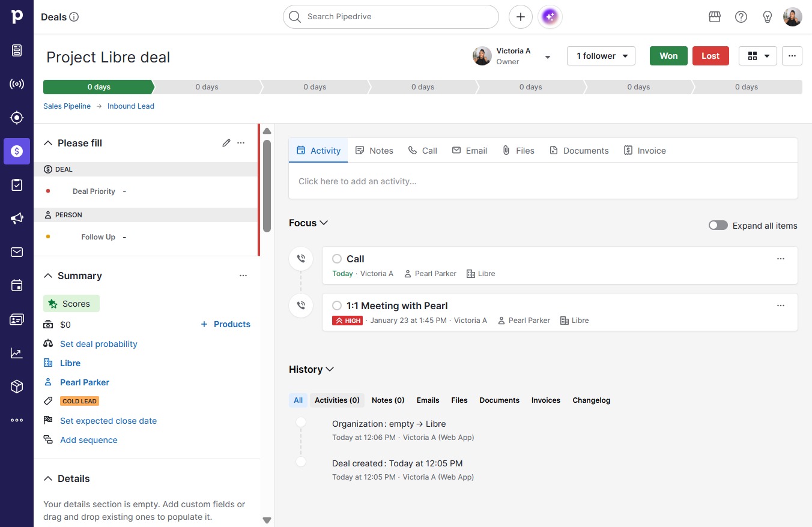Mark the deal as Won

[668, 56]
